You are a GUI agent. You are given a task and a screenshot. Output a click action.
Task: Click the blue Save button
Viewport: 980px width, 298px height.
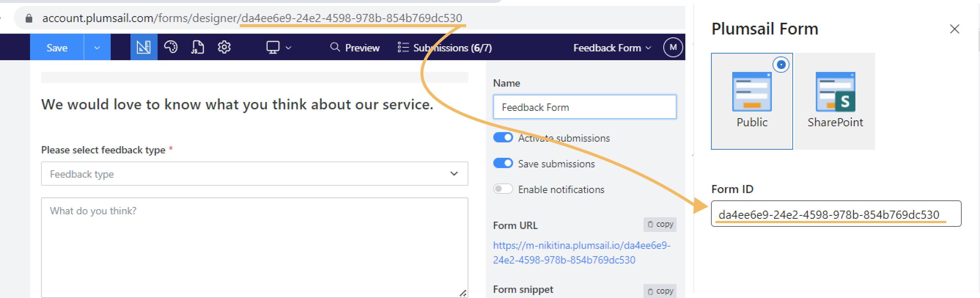click(x=57, y=47)
